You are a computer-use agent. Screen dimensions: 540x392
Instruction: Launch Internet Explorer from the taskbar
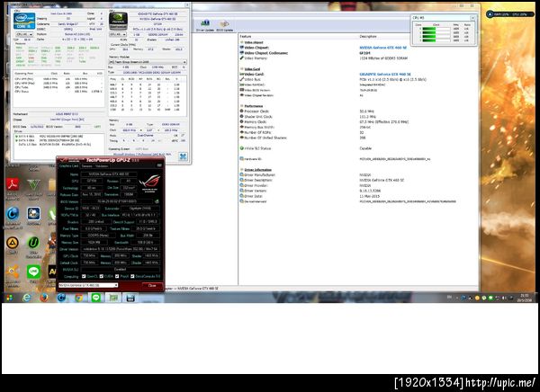26,298
